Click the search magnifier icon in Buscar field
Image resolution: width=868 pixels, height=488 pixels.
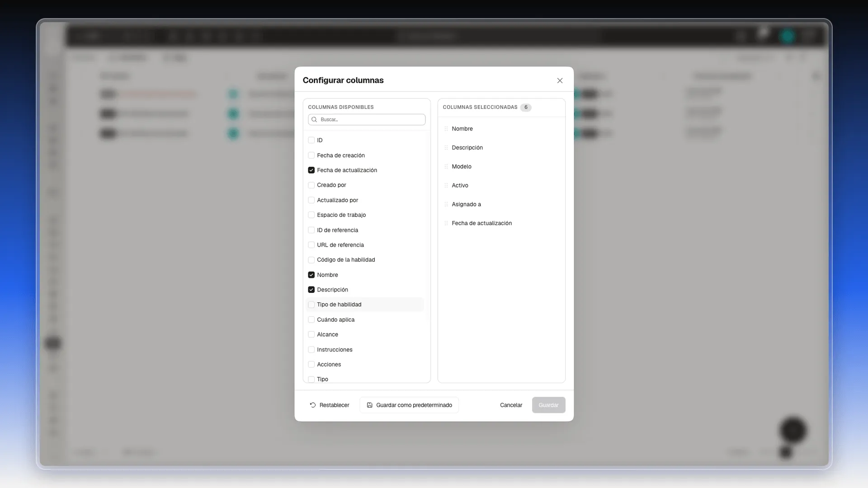pos(314,120)
